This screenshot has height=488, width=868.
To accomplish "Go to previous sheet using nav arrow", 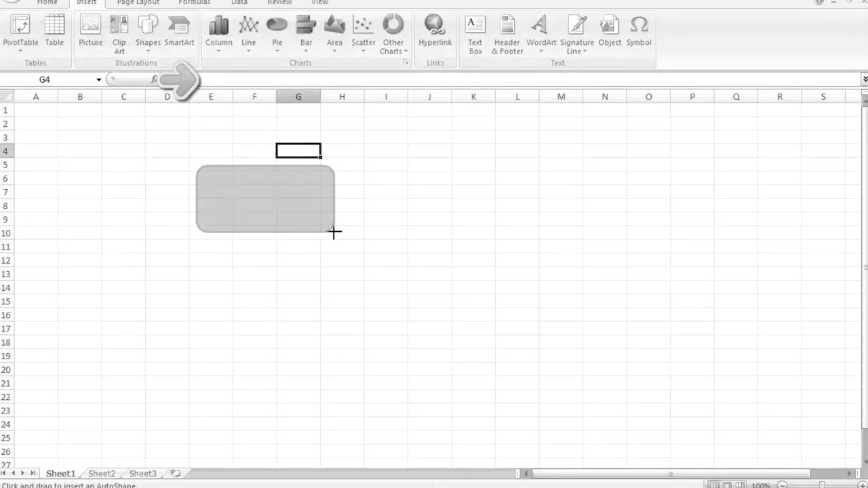I will tap(14, 473).
